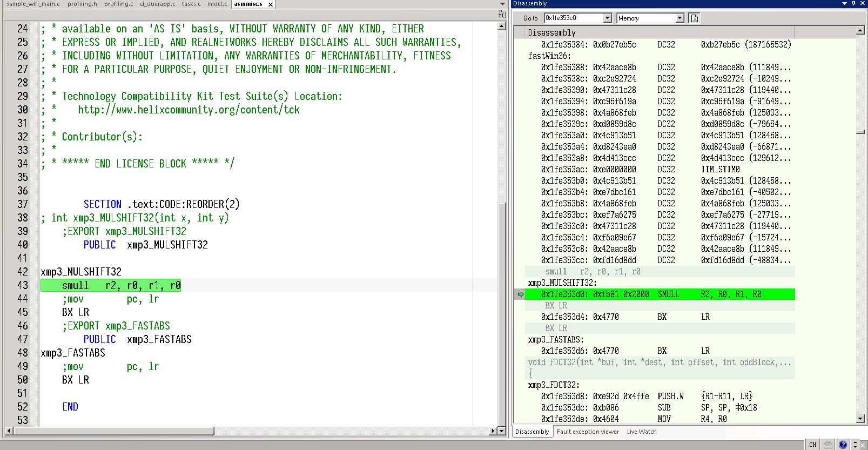Toggle embedded source mode button in Disassembly toolbar
This screenshot has height=450, width=868.
[x=695, y=18]
